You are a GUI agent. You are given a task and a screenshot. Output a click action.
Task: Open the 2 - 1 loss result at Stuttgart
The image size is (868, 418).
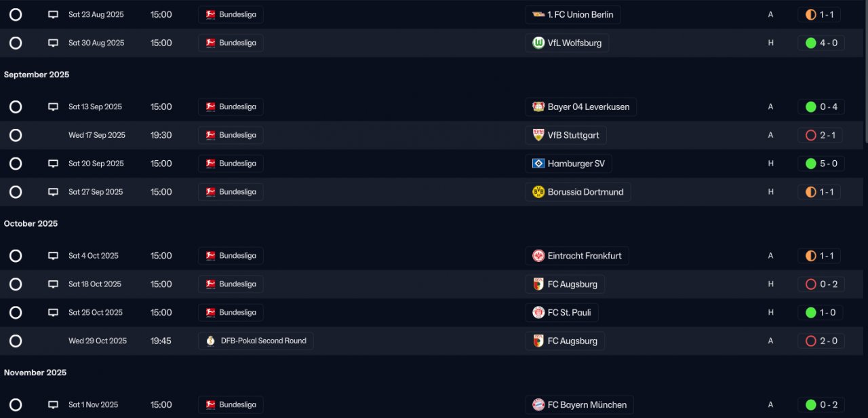coord(821,135)
